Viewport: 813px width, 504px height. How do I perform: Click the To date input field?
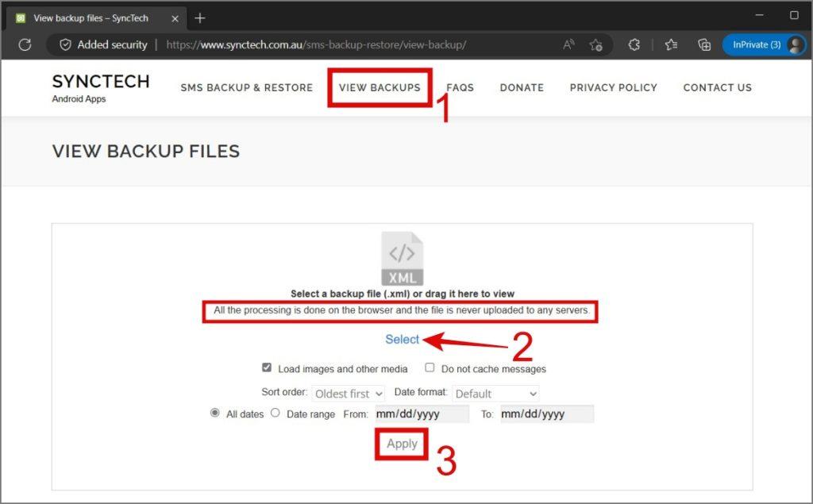pos(547,414)
